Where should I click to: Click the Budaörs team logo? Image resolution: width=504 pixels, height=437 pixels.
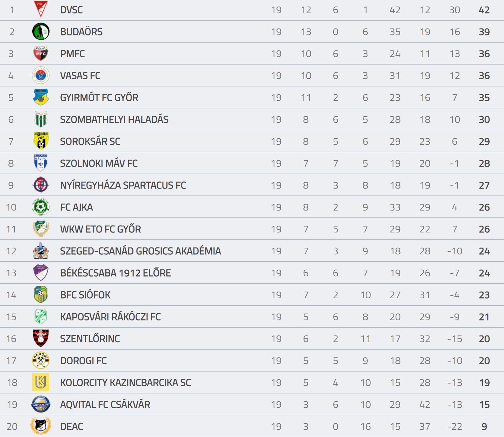pyautogui.click(x=41, y=31)
